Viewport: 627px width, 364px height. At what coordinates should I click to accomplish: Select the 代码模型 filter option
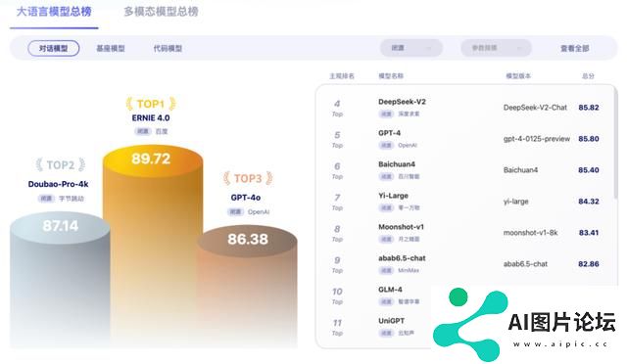[168, 48]
